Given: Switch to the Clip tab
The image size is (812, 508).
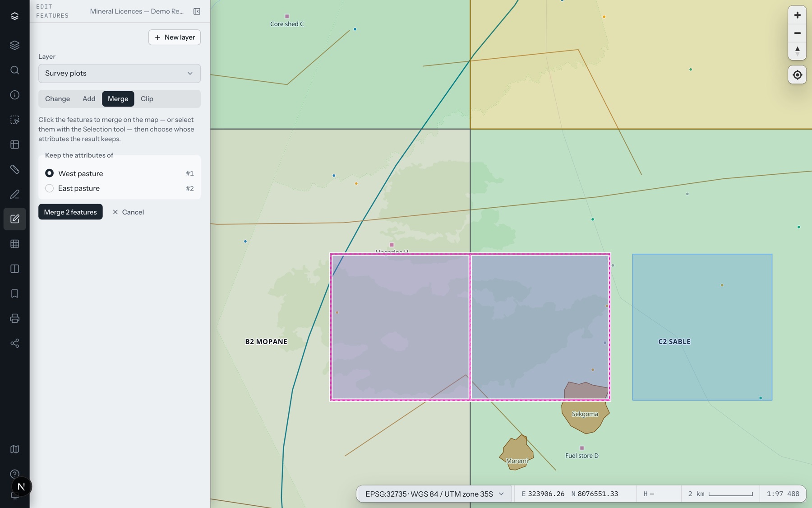Looking at the screenshot, I should click(x=147, y=99).
